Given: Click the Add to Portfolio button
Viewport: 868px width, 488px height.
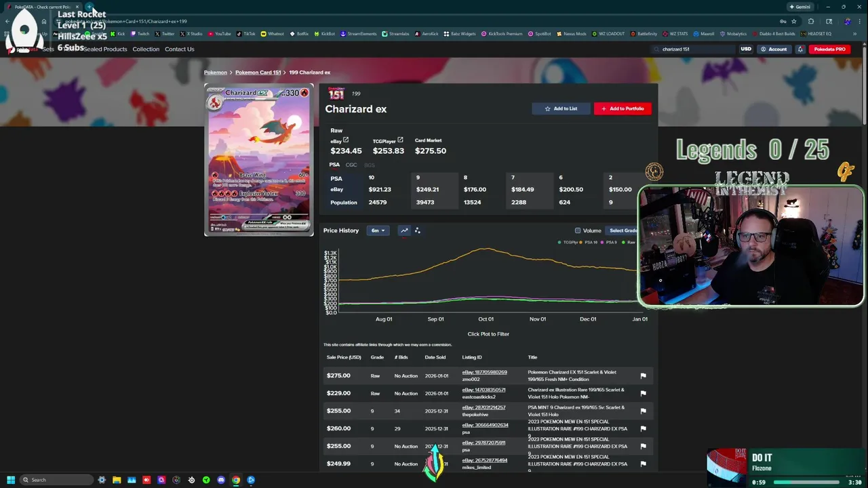Looking at the screenshot, I should 623,108.
